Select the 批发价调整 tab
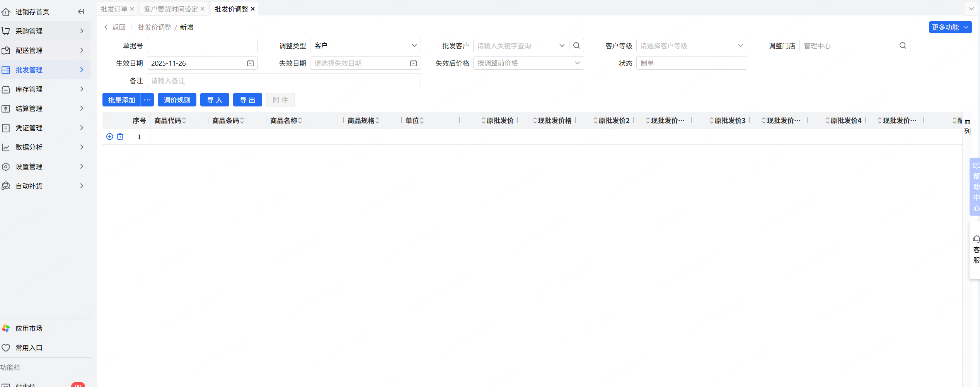The height and width of the screenshot is (387, 980). pyautogui.click(x=231, y=9)
